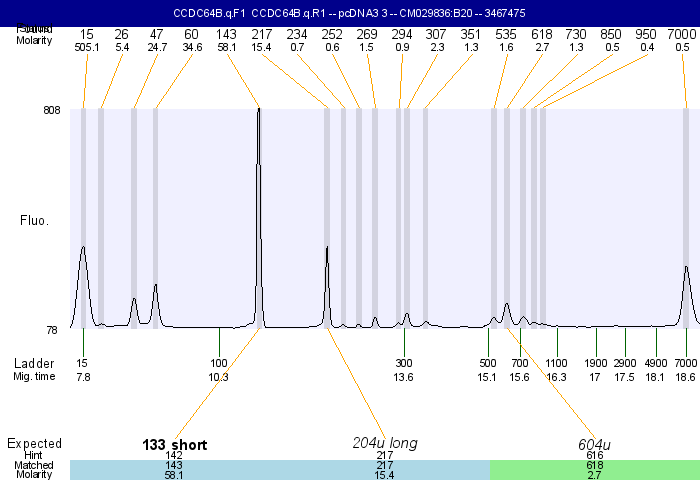Click the 'Fluo.' y-axis label
700x480 pixels.
point(36,218)
